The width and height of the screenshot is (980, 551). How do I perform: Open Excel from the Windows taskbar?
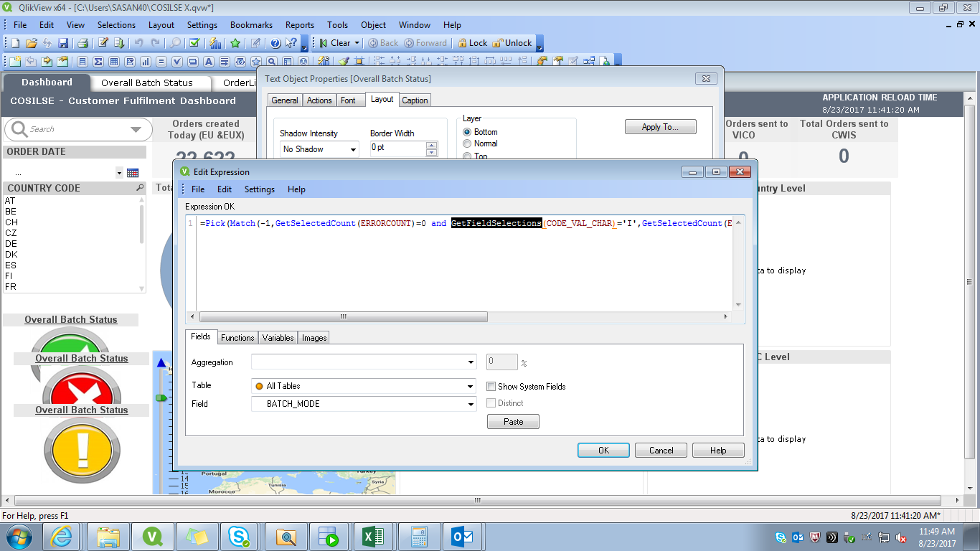[373, 537]
